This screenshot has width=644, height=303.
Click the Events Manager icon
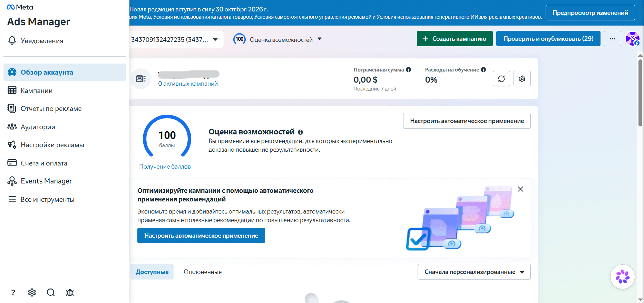pos(12,181)
